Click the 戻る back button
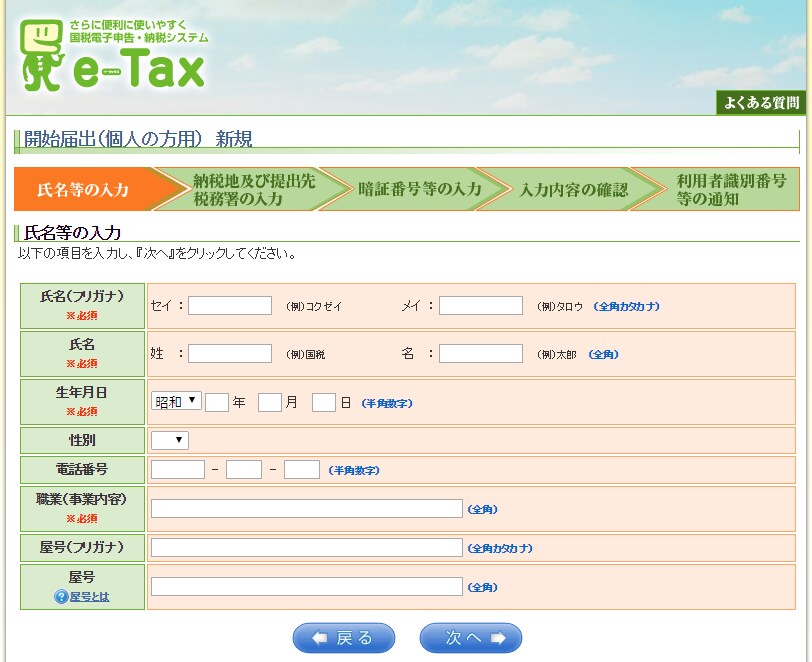 343,638
